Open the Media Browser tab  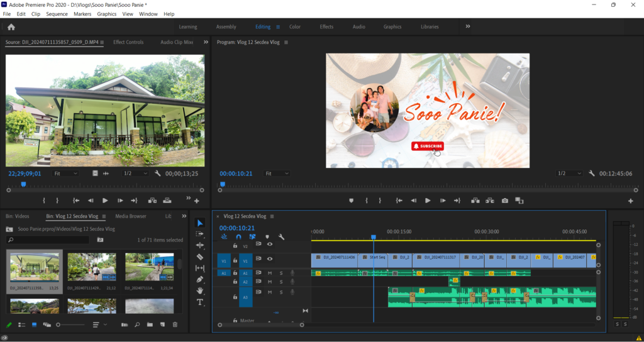(131, 216)
